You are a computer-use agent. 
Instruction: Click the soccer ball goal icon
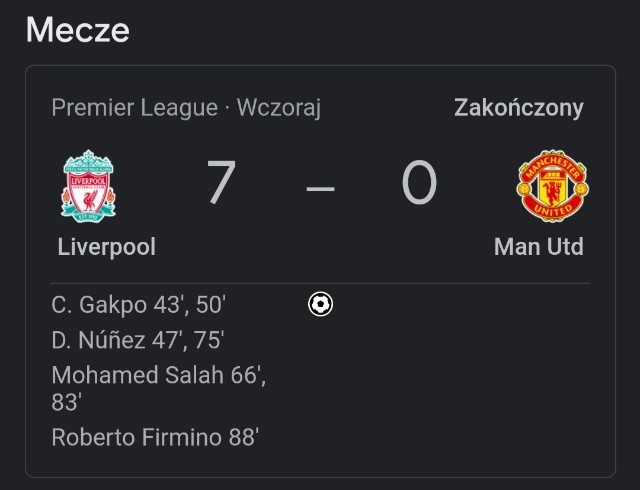321,304
